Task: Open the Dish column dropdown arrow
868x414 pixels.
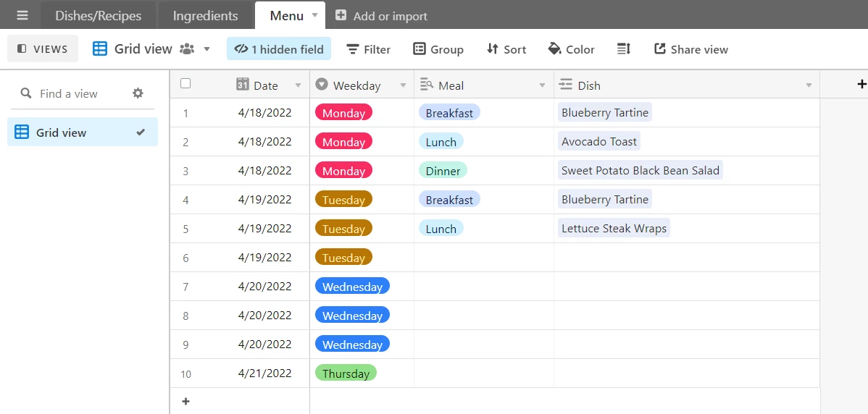Action: pos(809,85)
